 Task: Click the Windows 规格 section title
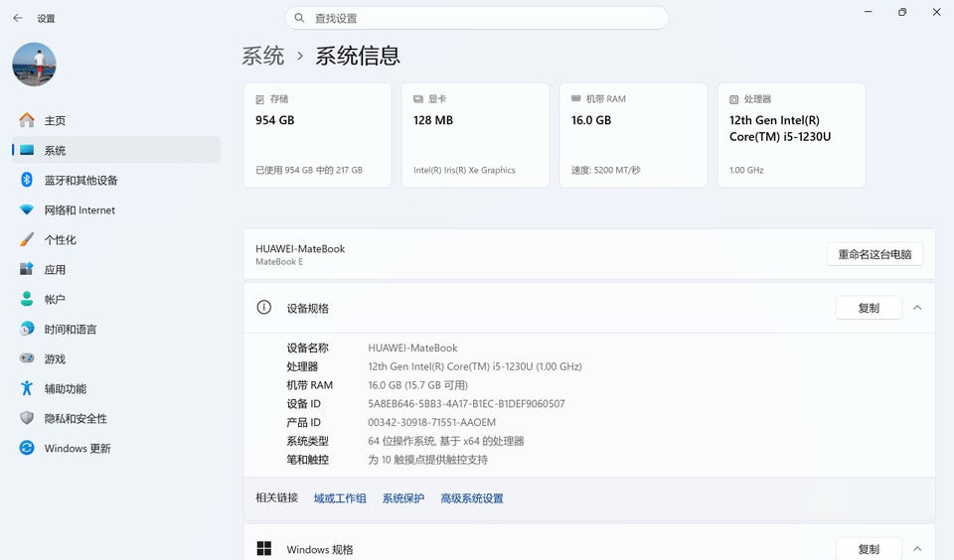pyautogui.click(x=320, y=549)
